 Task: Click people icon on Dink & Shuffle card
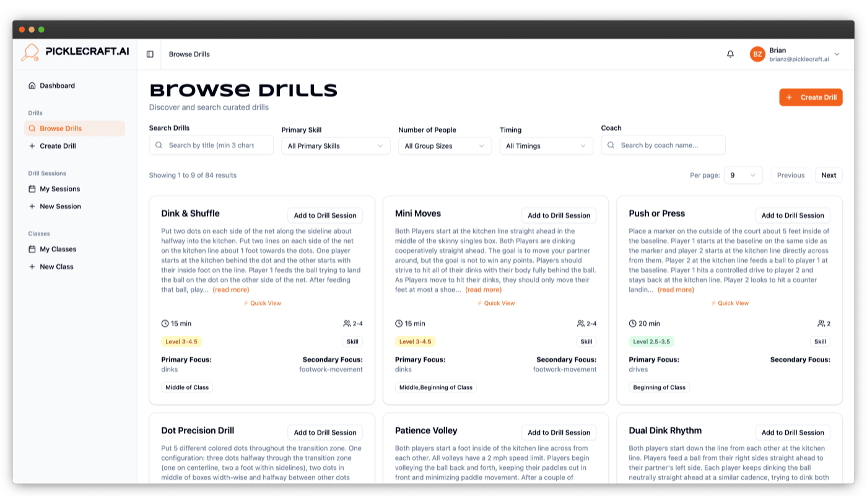(x=347, y=323)
